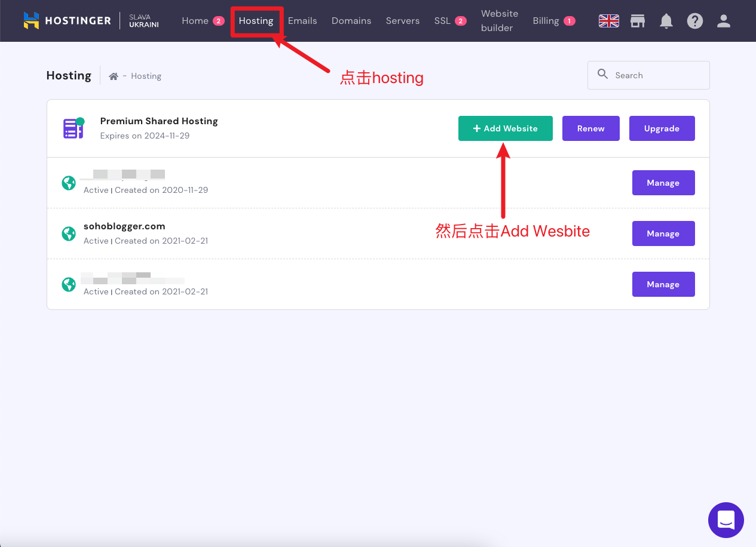Open the language selector UK flag
The image size is (756, 547).
point(608,21)
